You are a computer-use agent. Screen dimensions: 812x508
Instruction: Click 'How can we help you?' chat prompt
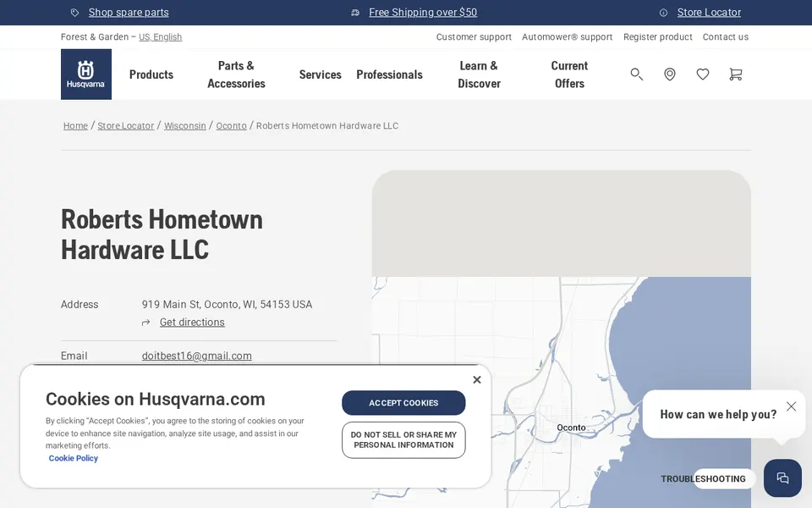(x=718, y=414)
